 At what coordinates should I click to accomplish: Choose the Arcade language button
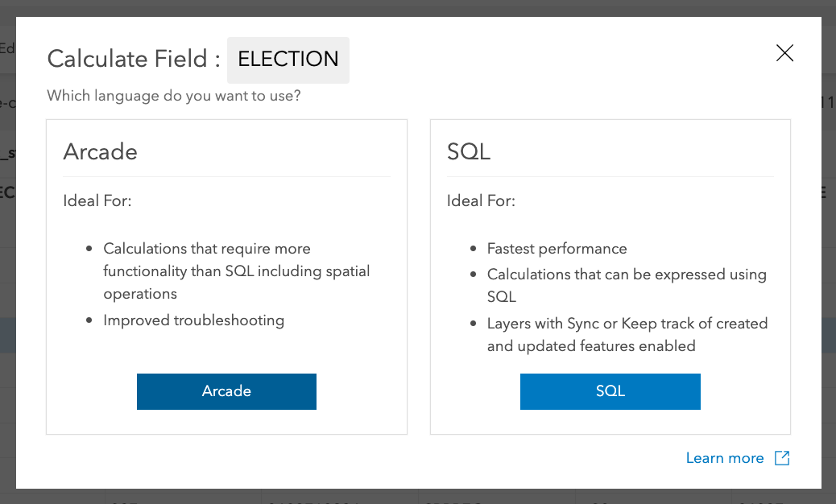[226, 391]
